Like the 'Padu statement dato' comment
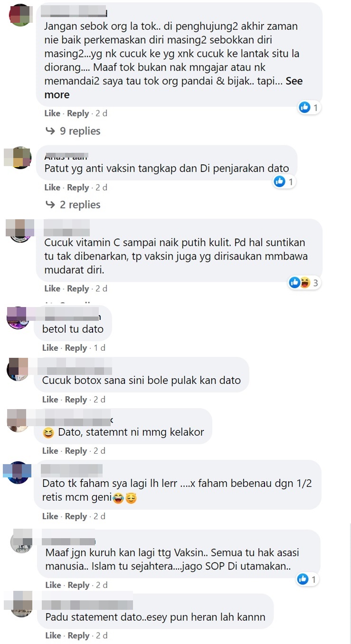This screenshot has width=351, height=644. point(53,635)
